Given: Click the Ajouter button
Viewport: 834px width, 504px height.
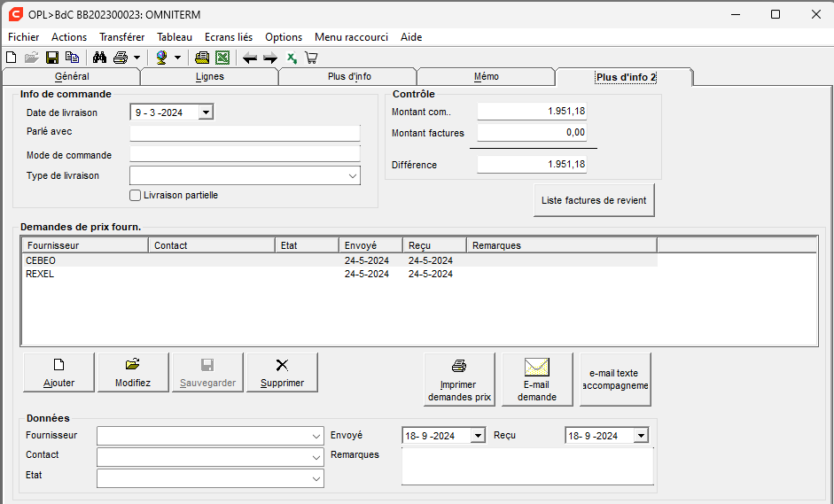Looking at the screenshot, I should (58, 372).
